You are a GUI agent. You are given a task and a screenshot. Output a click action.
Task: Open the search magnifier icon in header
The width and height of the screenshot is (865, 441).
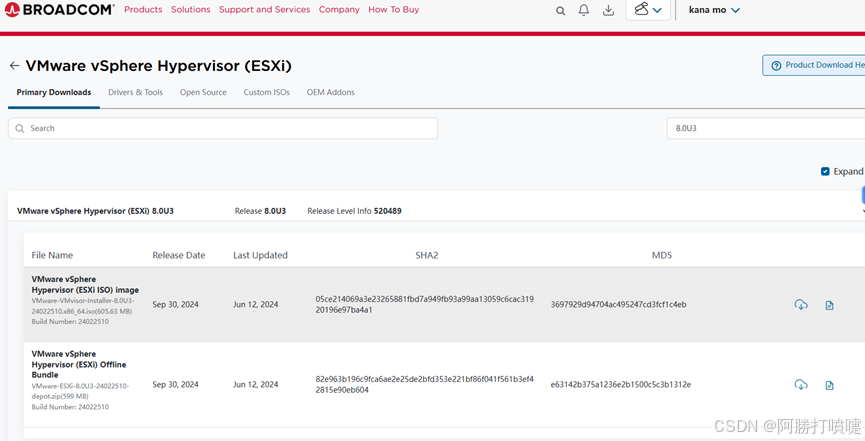point(560,10)
